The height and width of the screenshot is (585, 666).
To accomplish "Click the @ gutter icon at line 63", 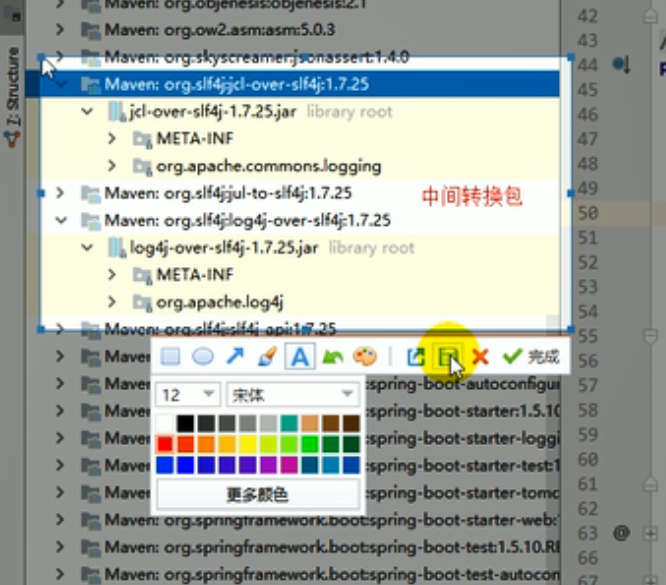I will click(x=621, y=533).
